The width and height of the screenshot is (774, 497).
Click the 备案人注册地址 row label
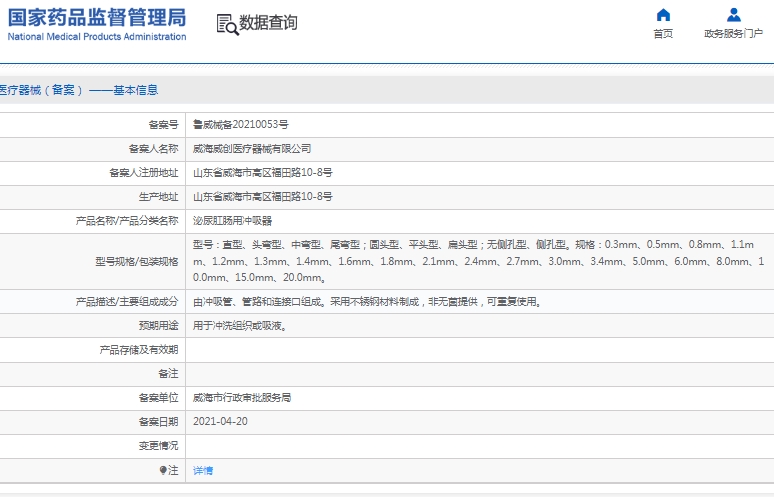point(144,173)
